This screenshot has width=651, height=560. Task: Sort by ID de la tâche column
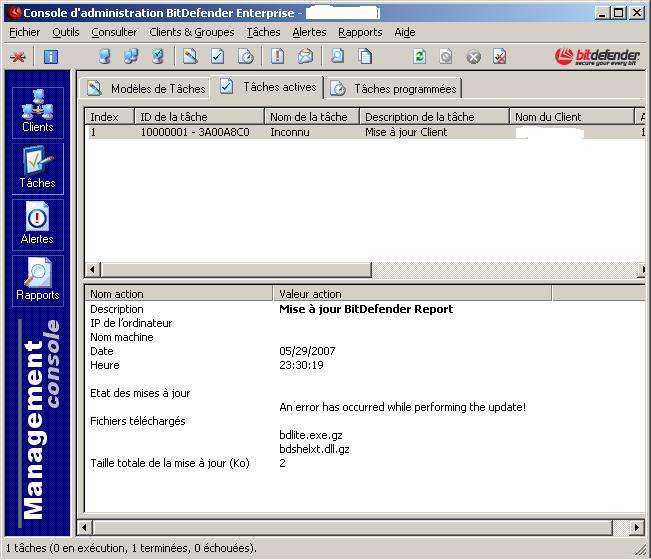pos(199,117)
